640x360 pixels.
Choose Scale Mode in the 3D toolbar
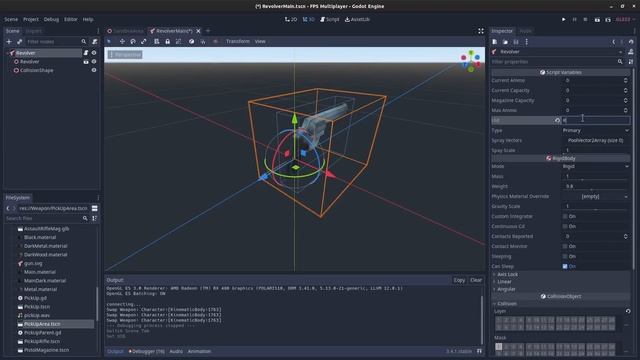pyautogui.click(x=144, y=41)
